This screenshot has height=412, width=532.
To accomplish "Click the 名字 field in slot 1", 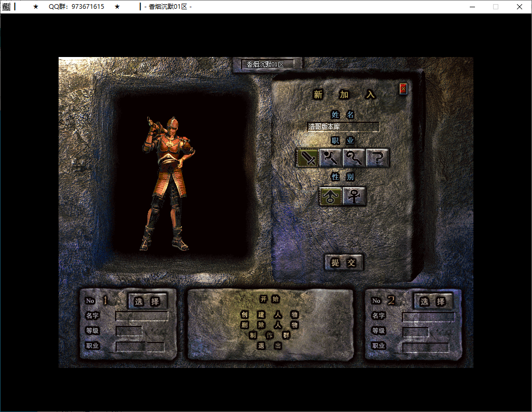I will coord(142,316).
